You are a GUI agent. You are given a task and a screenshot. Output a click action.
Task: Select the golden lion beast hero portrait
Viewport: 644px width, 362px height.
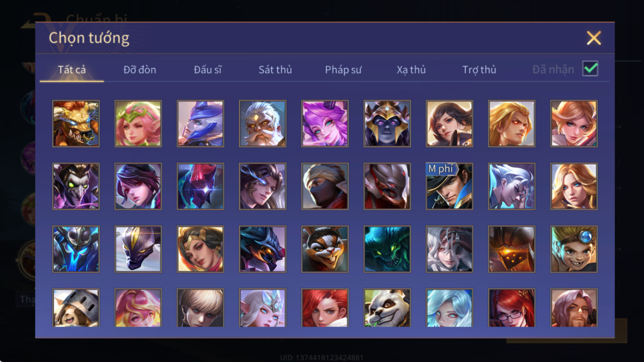tap(76, 124)
